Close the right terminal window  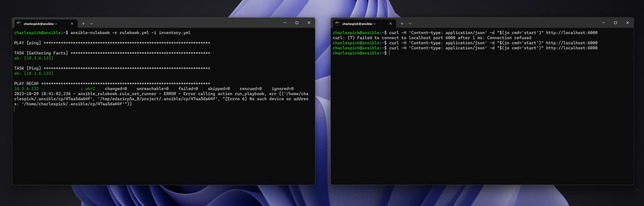click(x=628, y=23)
